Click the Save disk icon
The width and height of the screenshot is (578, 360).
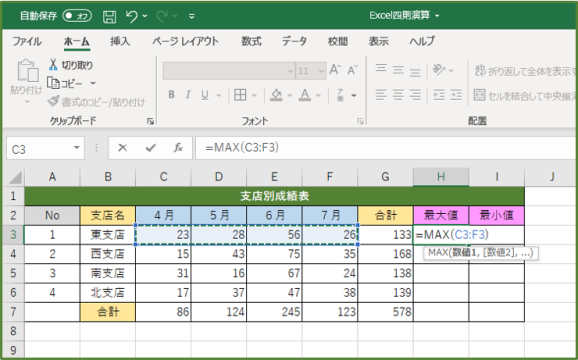pos(109,16)
